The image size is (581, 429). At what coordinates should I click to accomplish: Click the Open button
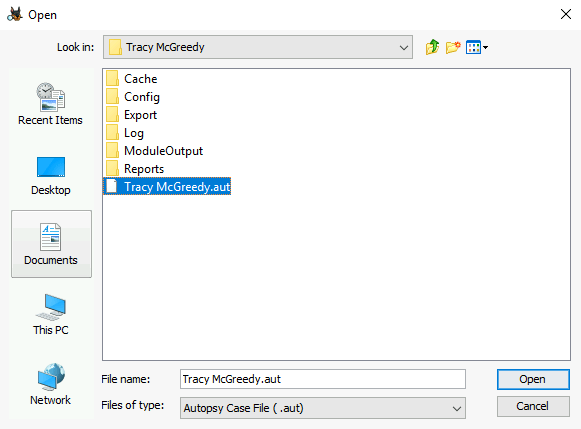(x=533, y=379)
